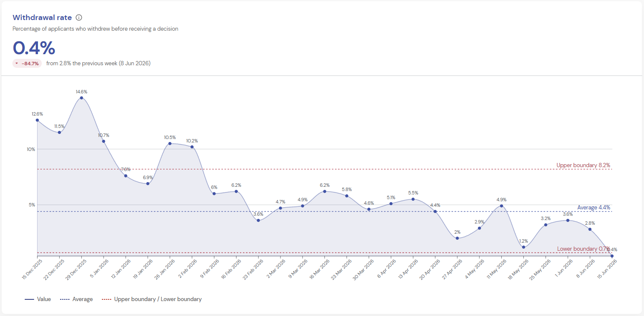Select the 7.6% data point dot
Viewport: 644px width, 316px height.
(126, 176)
